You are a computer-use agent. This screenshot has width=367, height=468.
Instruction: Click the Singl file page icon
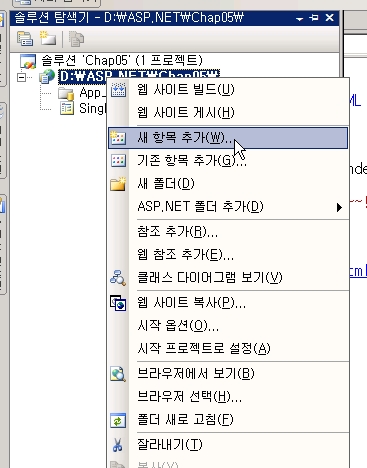coord(67,108)
